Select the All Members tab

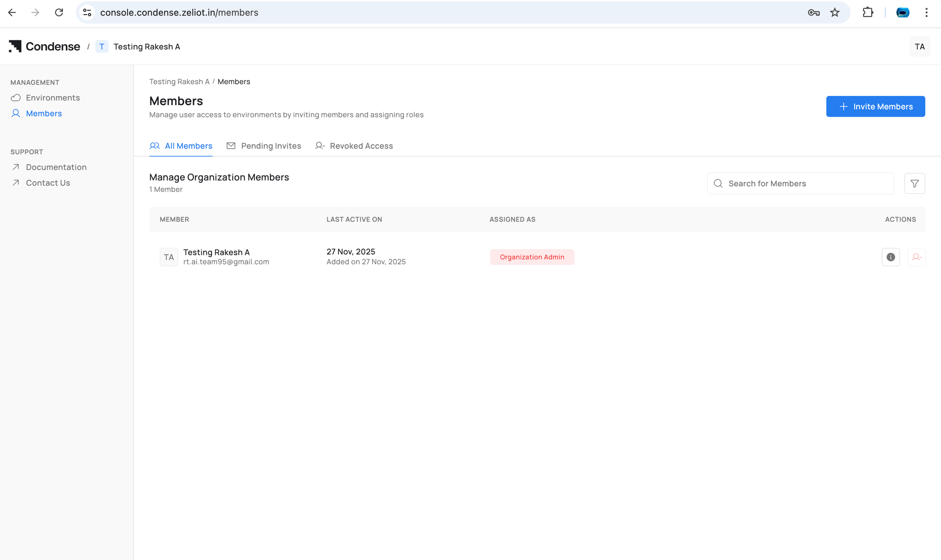tap(181, 146)
